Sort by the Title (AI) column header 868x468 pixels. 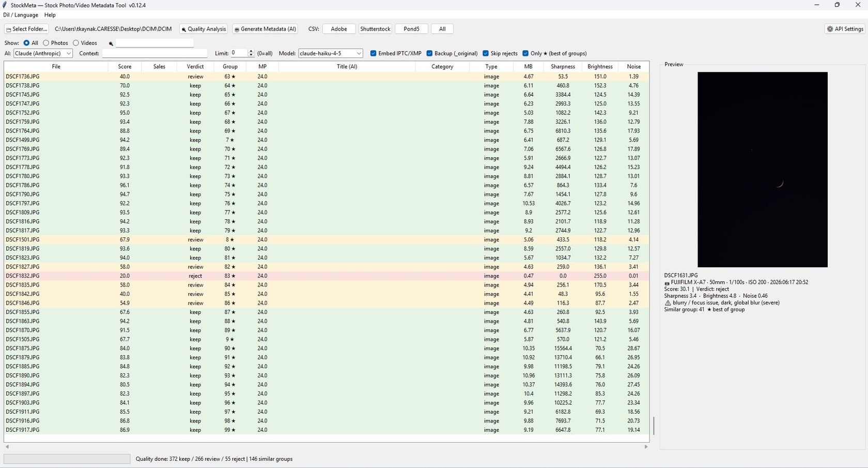pyautogui.click(x=347, y=67)
